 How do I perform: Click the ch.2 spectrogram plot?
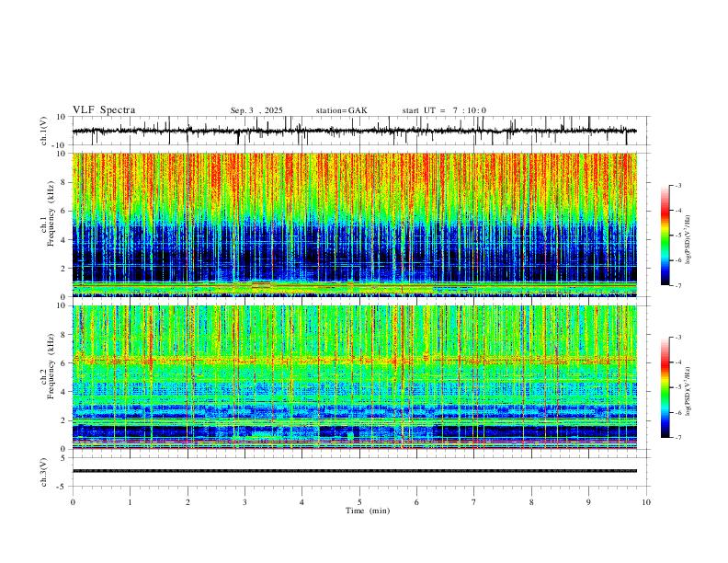(x=354, y=377)
